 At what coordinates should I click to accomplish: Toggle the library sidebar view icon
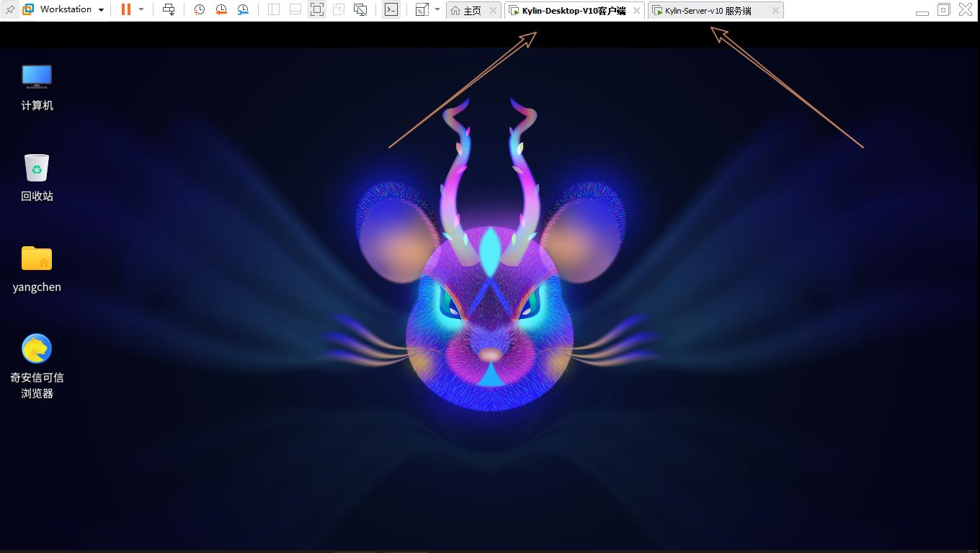[x=274, y=10]
